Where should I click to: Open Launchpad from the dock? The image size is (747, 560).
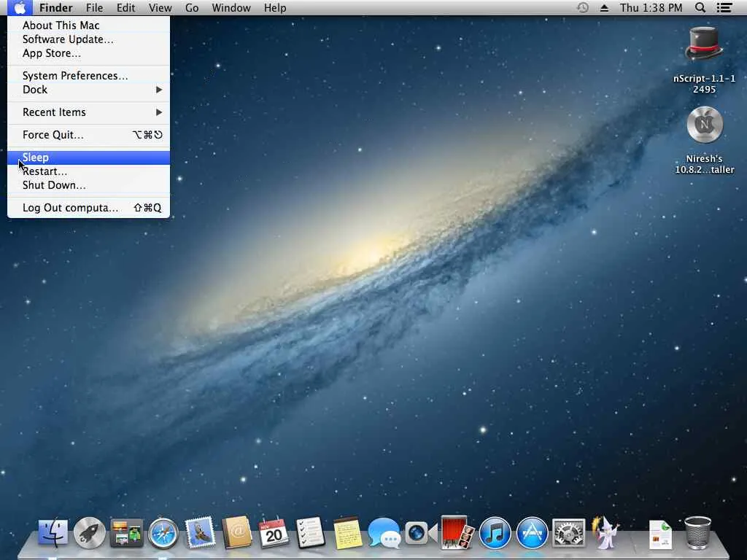[x=90, y=533]
